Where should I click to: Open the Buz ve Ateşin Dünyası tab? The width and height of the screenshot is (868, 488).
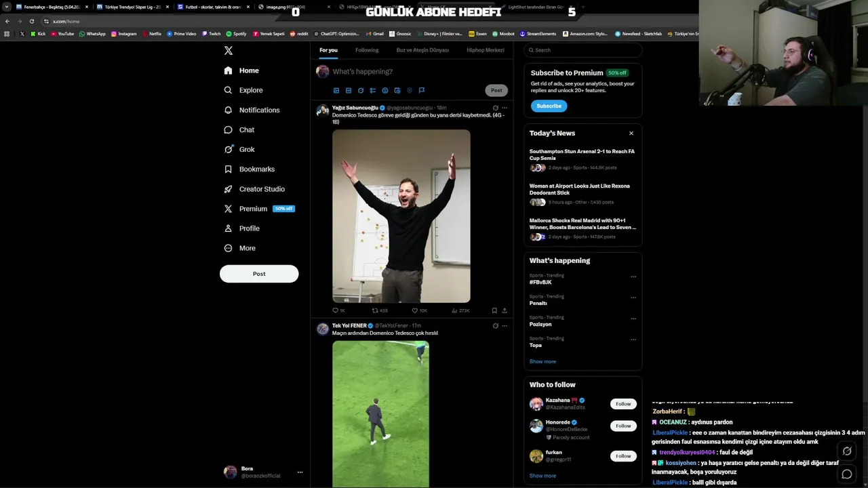click(x=422, y=50)
